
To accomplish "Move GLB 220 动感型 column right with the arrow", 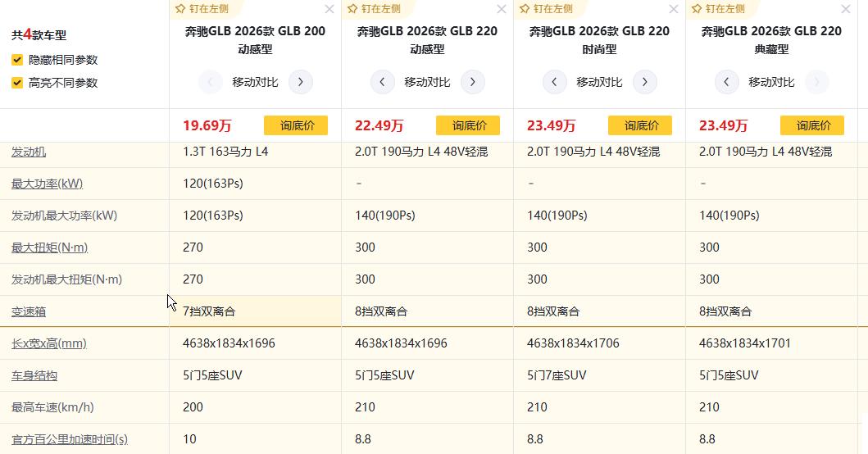I will coord(473,82).
